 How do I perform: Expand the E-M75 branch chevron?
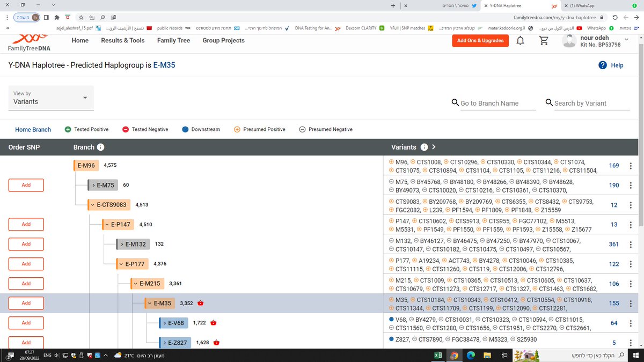(93, 185)
